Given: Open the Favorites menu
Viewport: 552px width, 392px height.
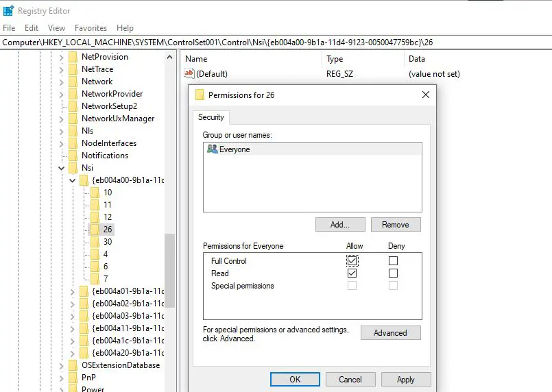Looking at the screenshot, I should [91, 28].
